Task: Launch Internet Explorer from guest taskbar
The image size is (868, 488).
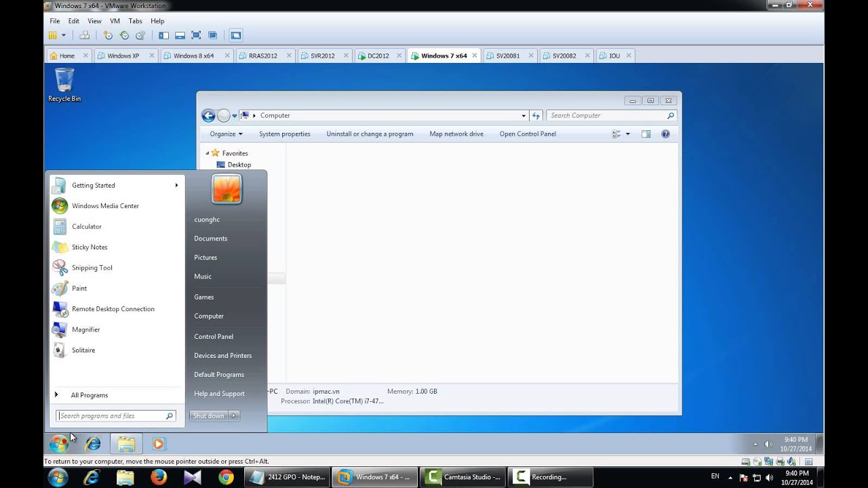Action: 93,444
